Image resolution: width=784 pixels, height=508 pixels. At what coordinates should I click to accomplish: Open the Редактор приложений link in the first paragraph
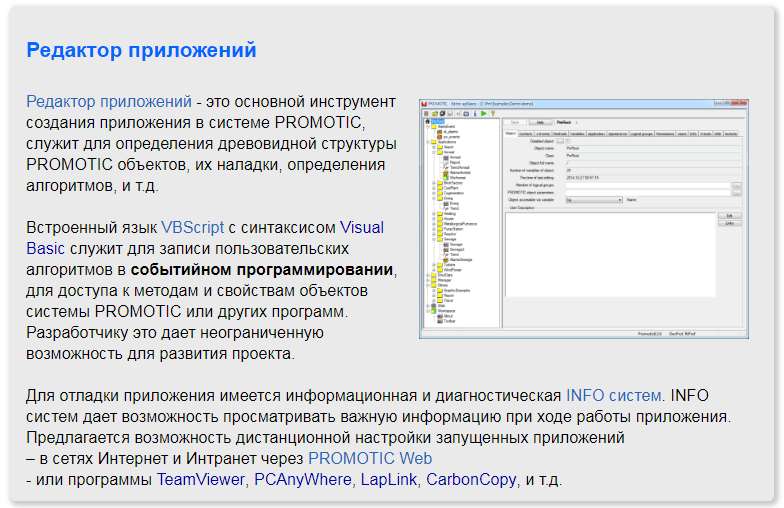[x=108, y=102]
